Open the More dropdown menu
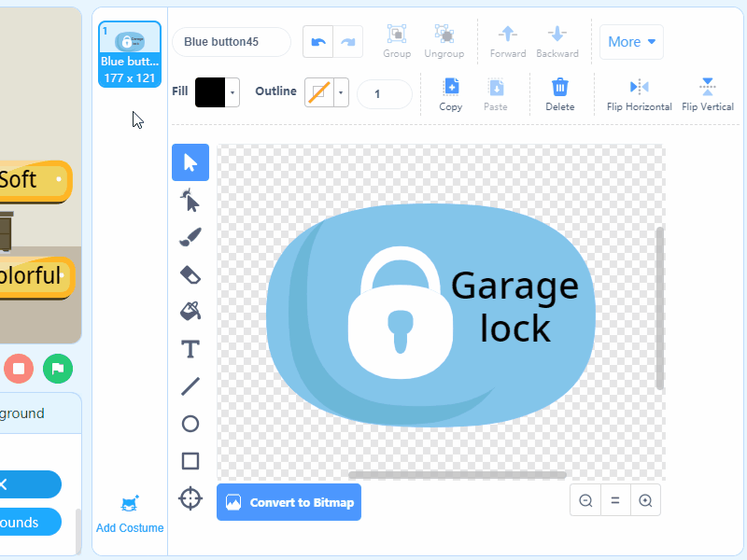 631,42
